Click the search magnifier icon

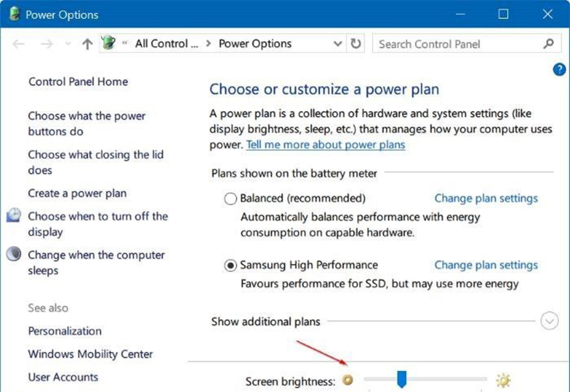(548, 44)
